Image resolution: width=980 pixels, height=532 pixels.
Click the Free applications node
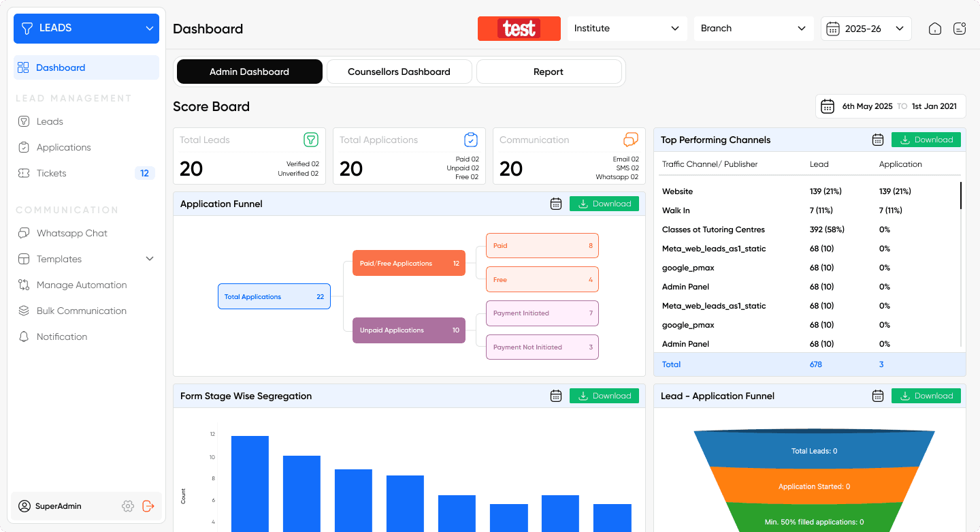tap(542, 279)
